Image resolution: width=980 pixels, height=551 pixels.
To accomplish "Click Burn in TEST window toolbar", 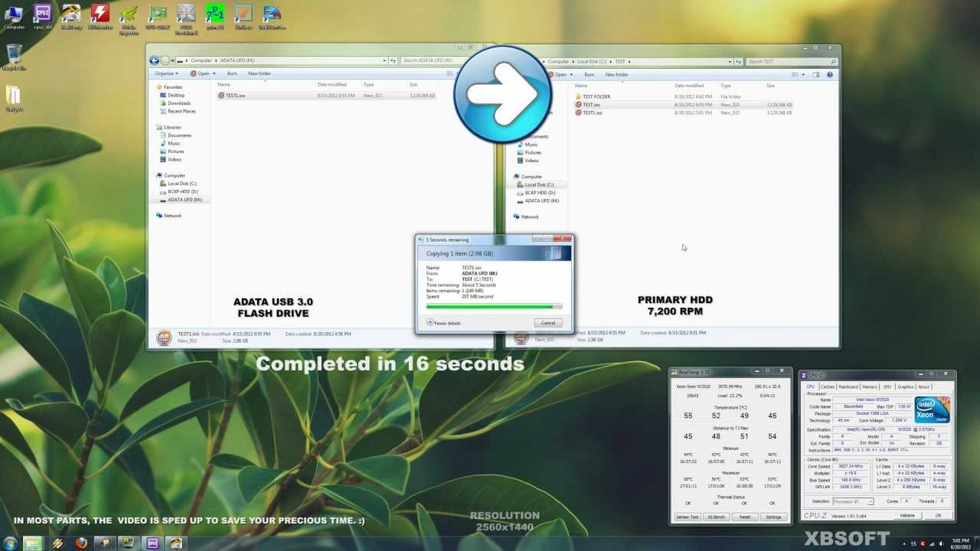I will (x=589, y=74).
